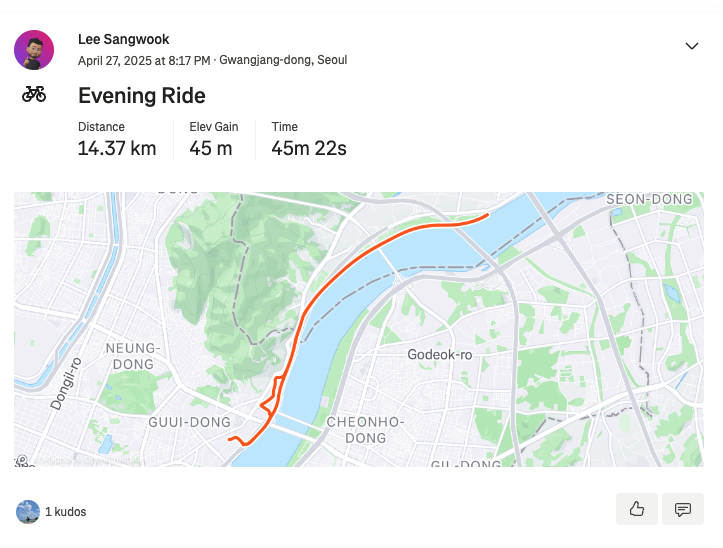
Task: Click the bicycle ride type icon
Action: click(x=34, y=94)
